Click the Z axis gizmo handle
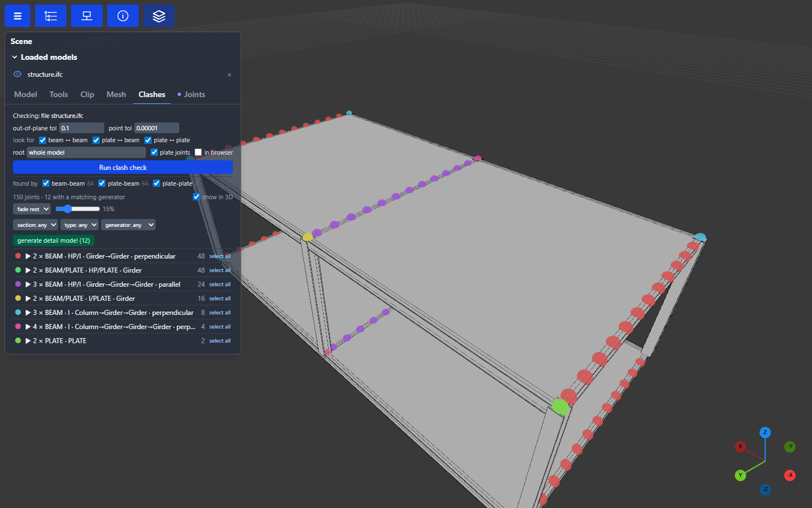The height and width of the screenshot is (508, 812). (765, 432)
